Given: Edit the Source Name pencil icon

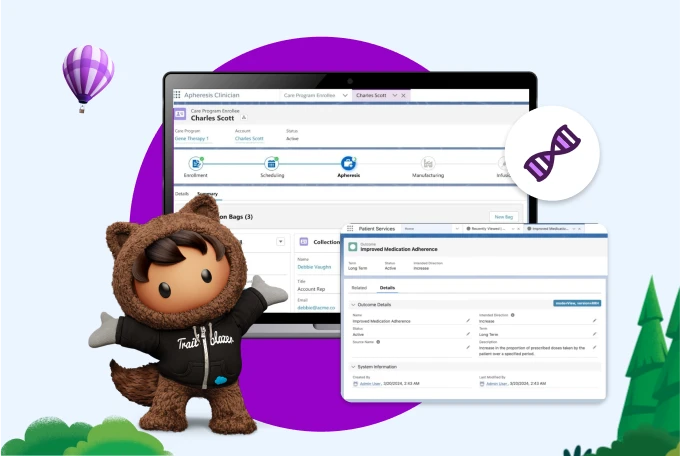Looking at the screenshot, I should (x=468, y=348).
